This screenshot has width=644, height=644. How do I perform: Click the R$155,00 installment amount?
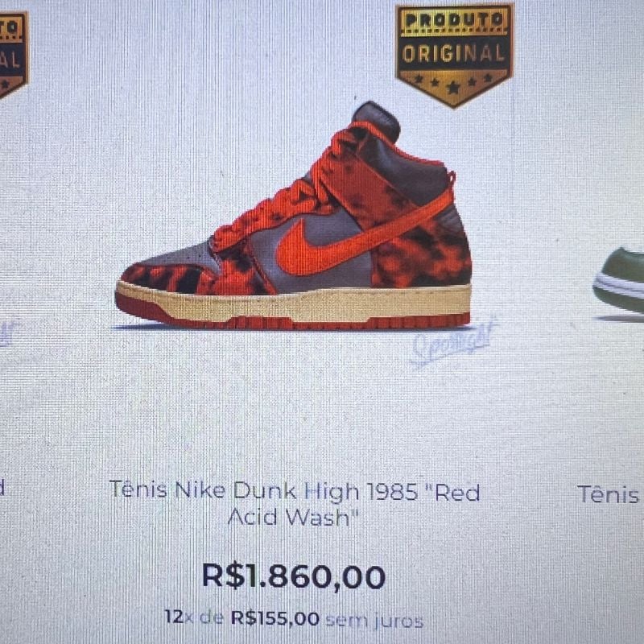coord(275,618)
